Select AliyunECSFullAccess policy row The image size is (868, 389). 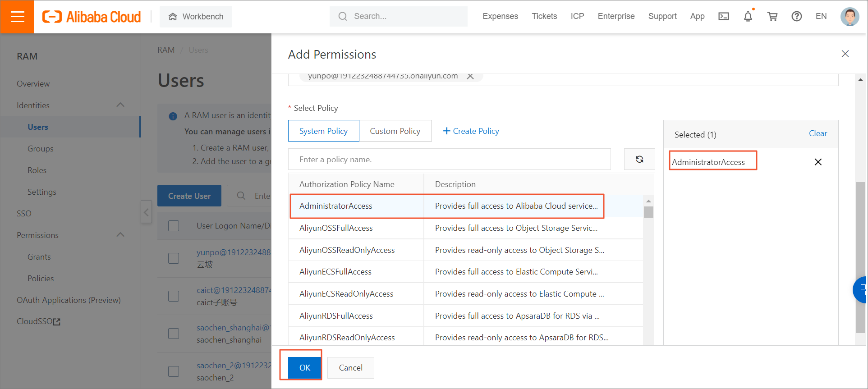pos(466,272)
